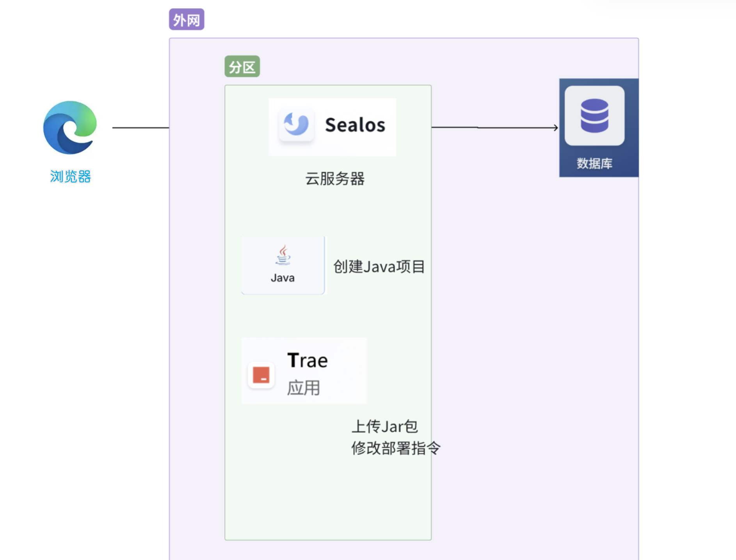Click the Java caption below the cup

[x=283, y=278]
